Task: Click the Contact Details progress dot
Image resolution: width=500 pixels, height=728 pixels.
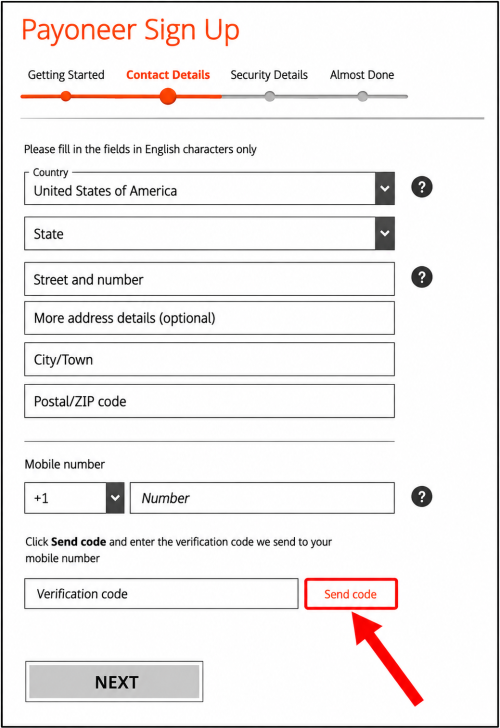Action: click(168, 97)
